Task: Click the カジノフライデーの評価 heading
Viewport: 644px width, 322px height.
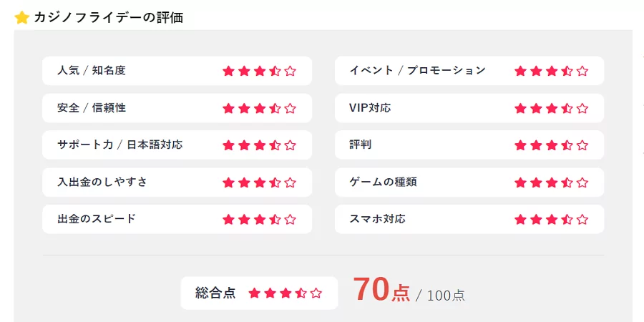Action: pos(108,18)
